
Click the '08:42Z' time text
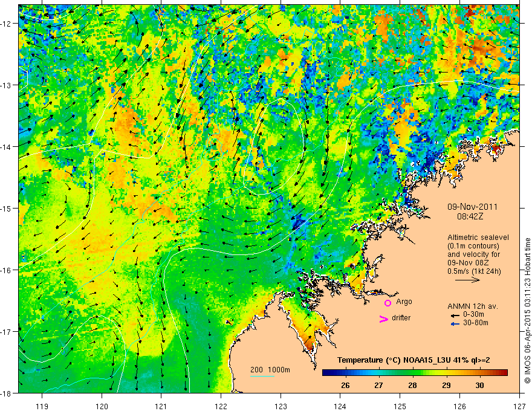tap(470, 216)
